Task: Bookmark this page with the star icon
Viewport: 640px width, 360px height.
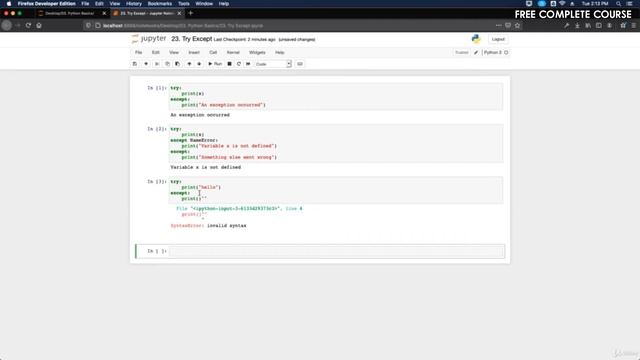Action: click(x=517, y=25)
